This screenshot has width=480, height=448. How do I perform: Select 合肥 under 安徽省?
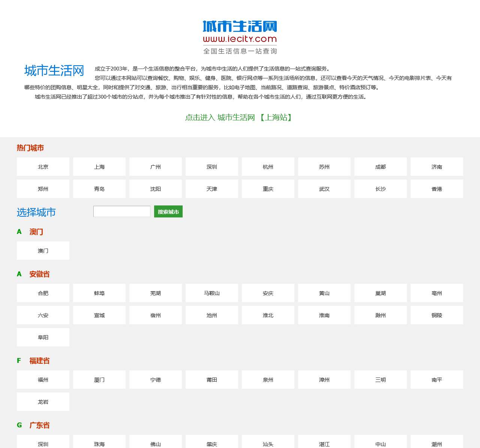click(x=43, y=293)
